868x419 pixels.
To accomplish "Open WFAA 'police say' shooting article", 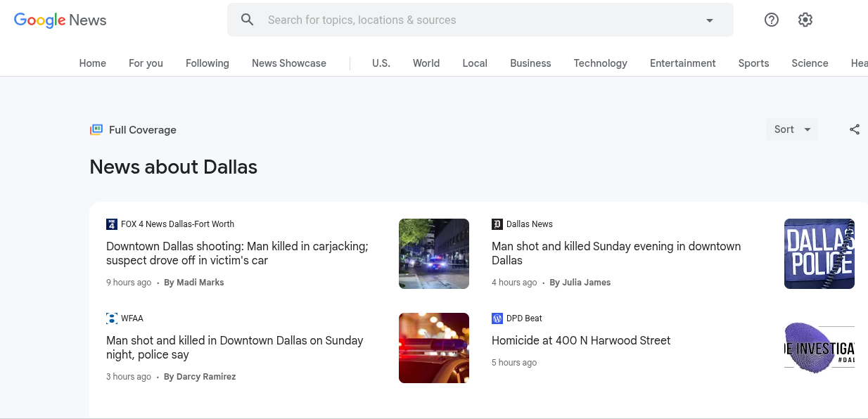I will click(235, 347).
